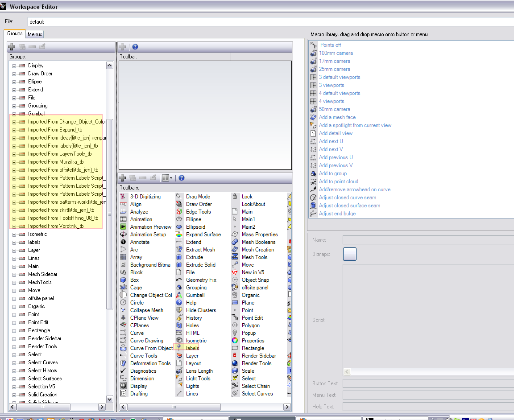Image resolution: width=514 pixels, height=420 pixels.
Task: Select the Adjust end bulge macro
Action: (337, 214)
